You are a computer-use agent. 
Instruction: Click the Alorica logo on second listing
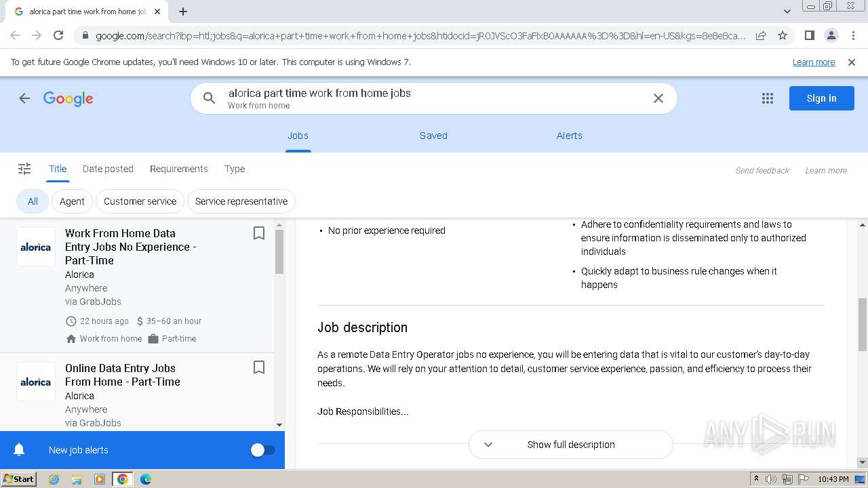[x=36, y=382]
